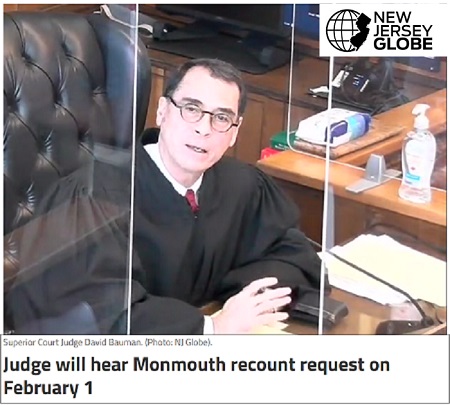Click the judge's red tie in the photo

tap(192, 200)
